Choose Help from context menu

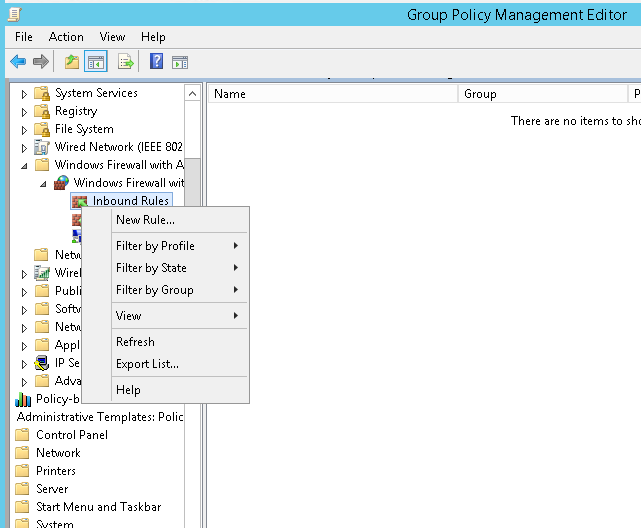(x=179, y=389)
